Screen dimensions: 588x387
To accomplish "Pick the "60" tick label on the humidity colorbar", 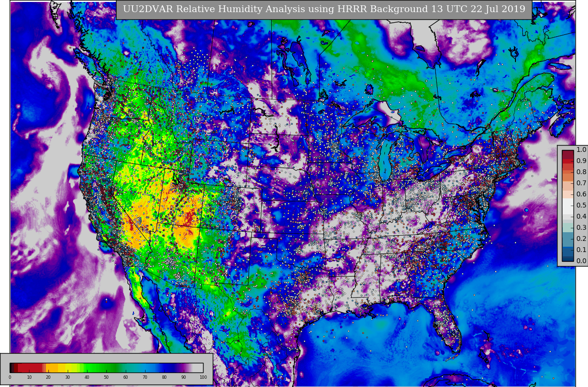I will point(126,377).
